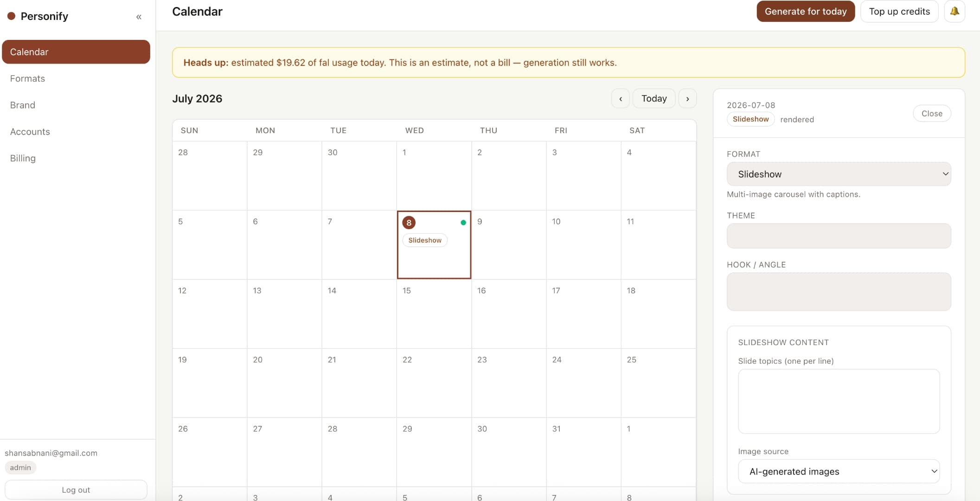Click green status dot on July 8
980x501 pixels.
[463, 223]
